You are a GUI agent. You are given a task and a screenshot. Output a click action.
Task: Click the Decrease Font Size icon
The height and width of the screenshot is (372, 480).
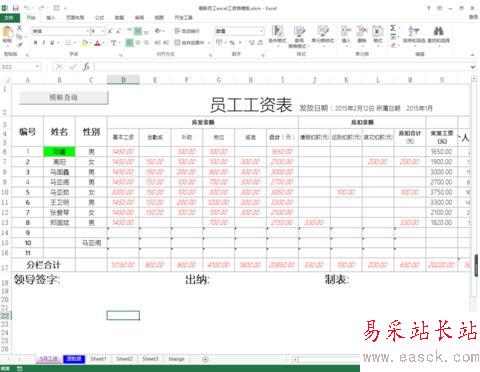click(118, 31)
